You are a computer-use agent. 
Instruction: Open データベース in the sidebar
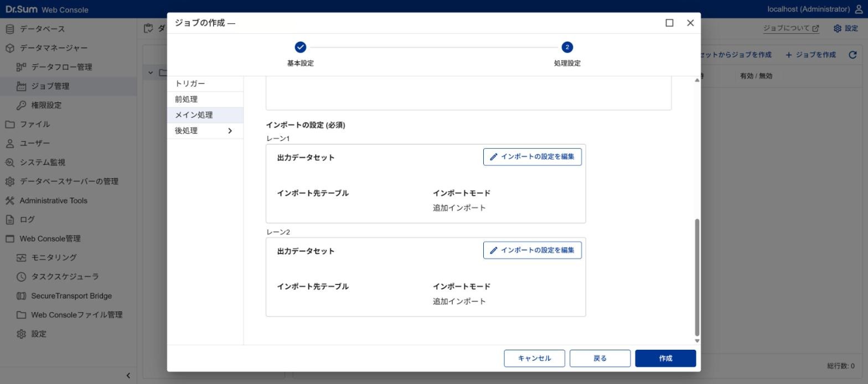[42, 29]
